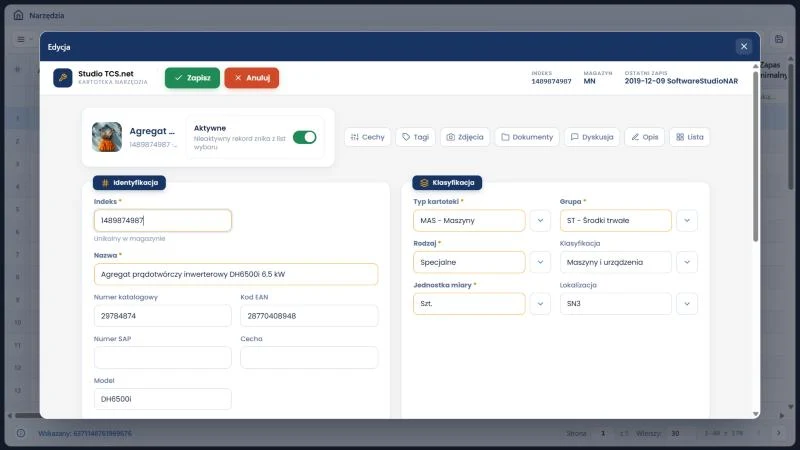Click the scroll down arrow of dialog
The height and width of the screenshot is (450, 800).
pyautogui.click(x=756, y=414)
